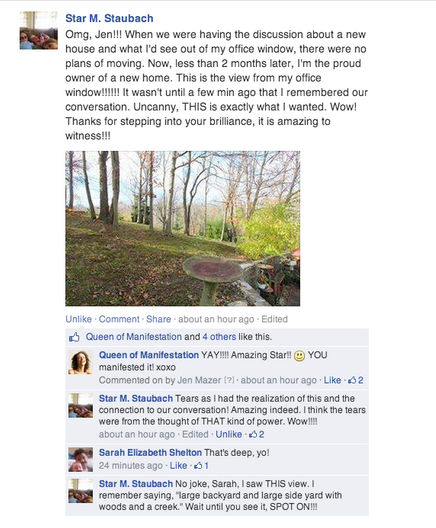The height and width of the screenshot is (528, 436).
Task: Click Sarah Elizabeth Shelton's comment avatar
Action: tap(80, 459)
